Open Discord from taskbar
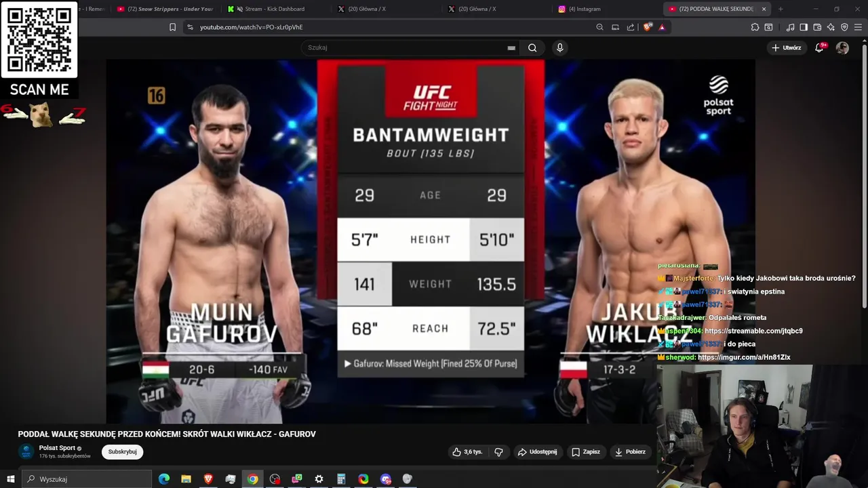This screenshot has height=488, width=868. pyautogui.click(x=386, y=479)
